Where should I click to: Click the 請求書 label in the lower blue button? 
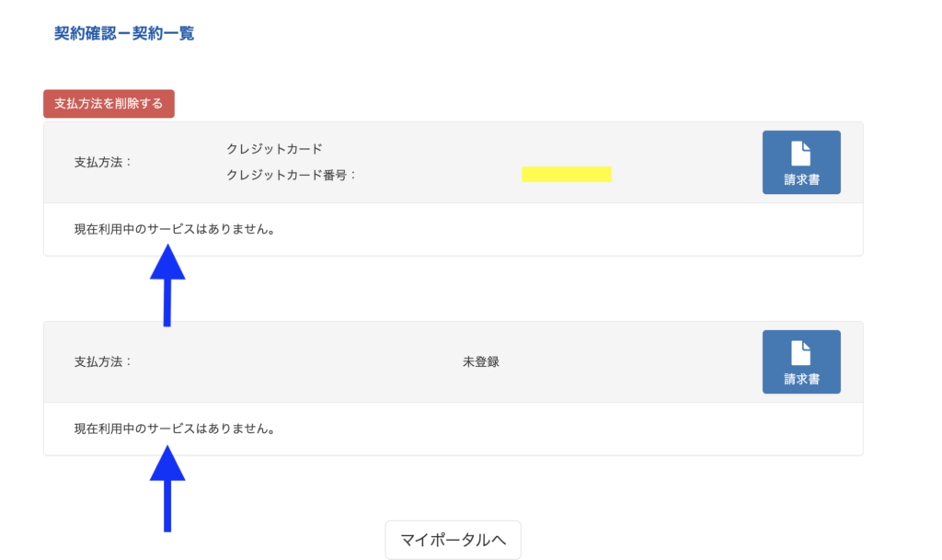click(801, 380)
